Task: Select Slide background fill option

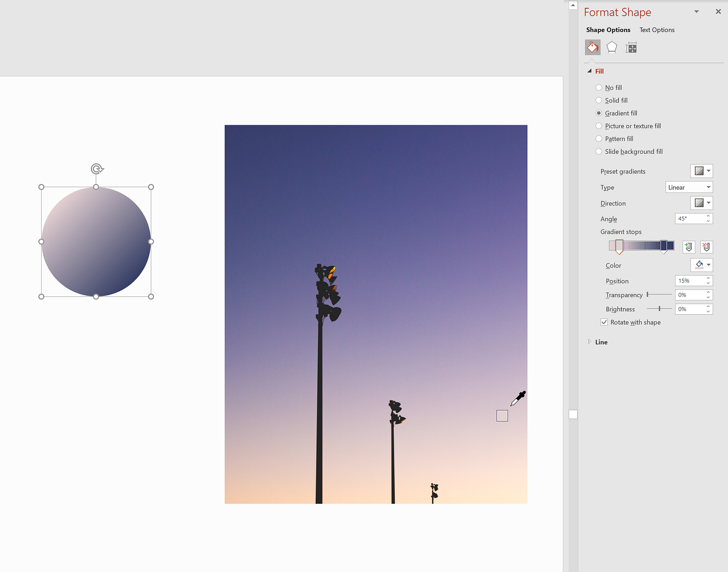Action: click(629, 151)
